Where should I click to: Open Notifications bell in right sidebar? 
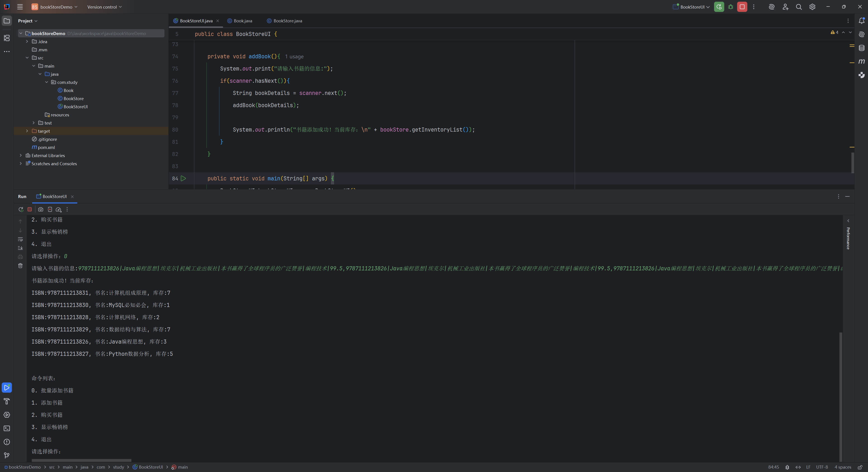862,21
